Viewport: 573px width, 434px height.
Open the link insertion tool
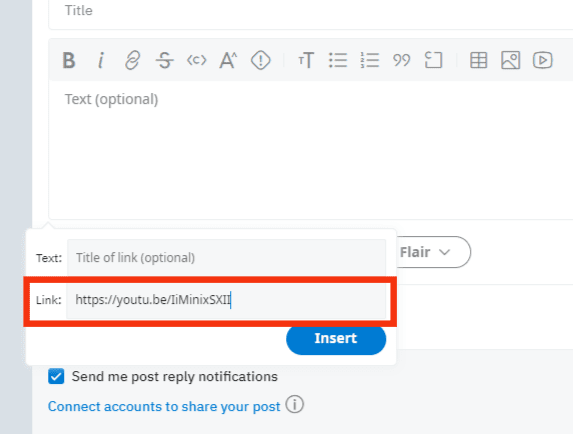(132, 60)
